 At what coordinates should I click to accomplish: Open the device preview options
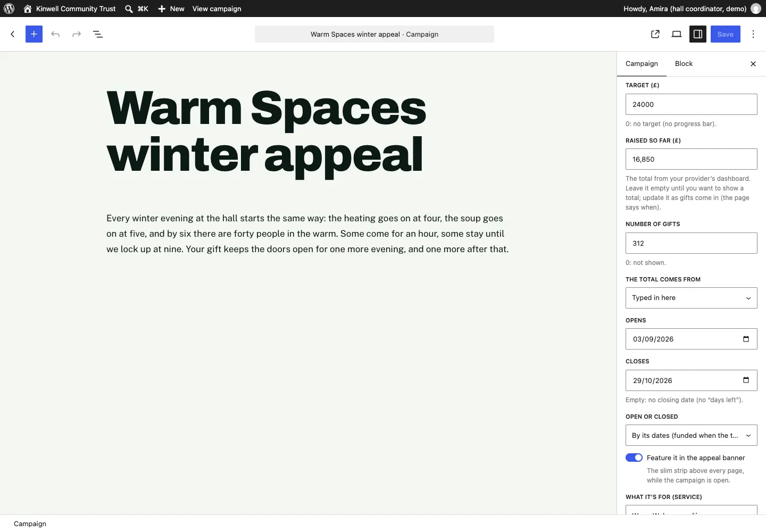(x=677, y=34)
